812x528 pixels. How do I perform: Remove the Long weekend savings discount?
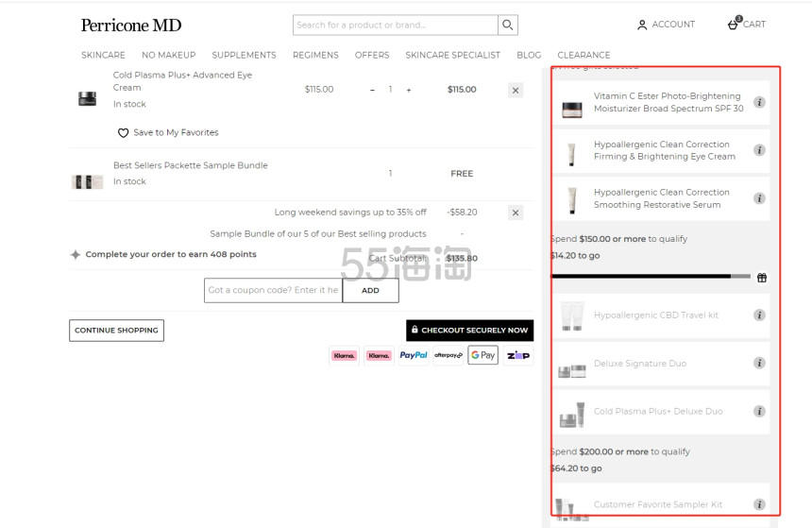pyautogui.click(x=516, y=213)
